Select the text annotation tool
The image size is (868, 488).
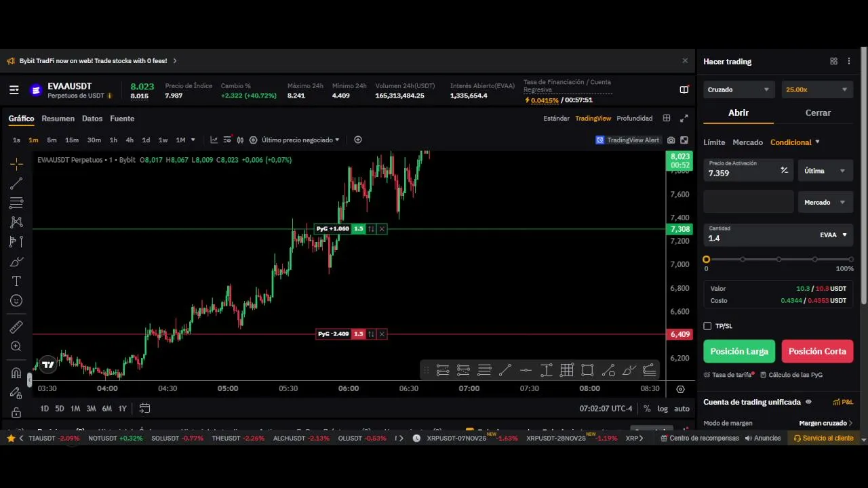click(x=16, y=281)
